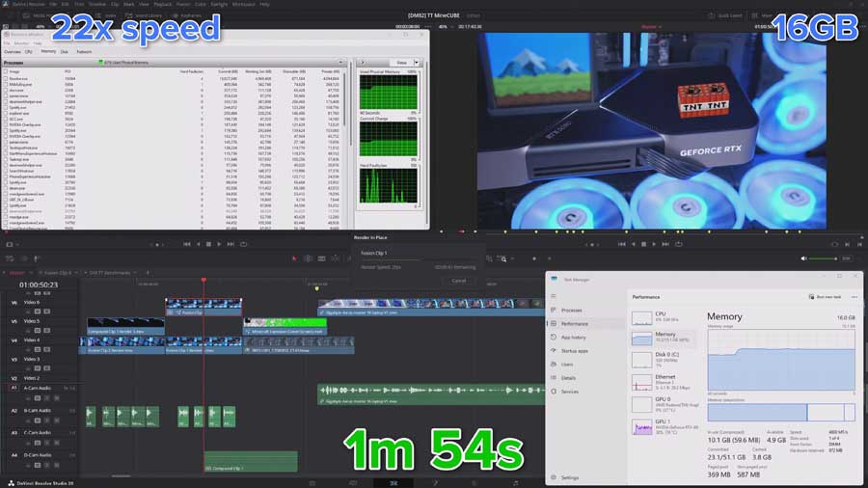The width and height of the screenshot is (868, 488).
Task: Open the Processes page in Task Manager
Action: pyautogui.click(x=571, y=310)
